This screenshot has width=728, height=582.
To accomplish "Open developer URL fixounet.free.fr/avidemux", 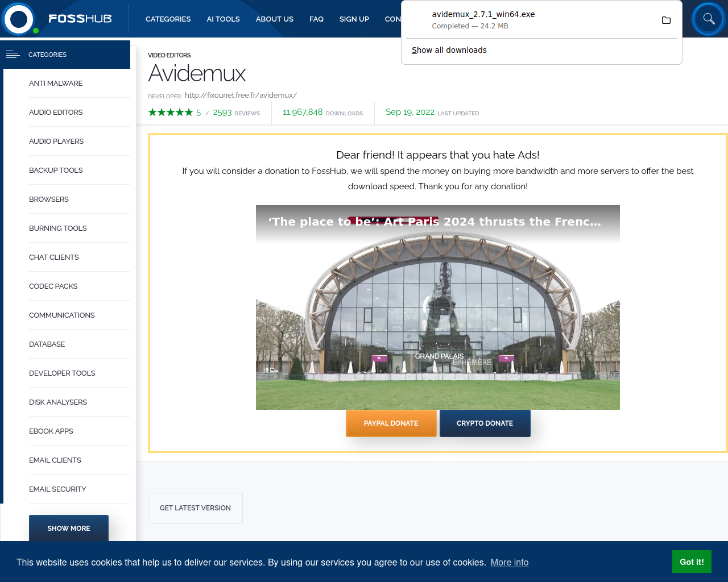I will coord(241,95).
